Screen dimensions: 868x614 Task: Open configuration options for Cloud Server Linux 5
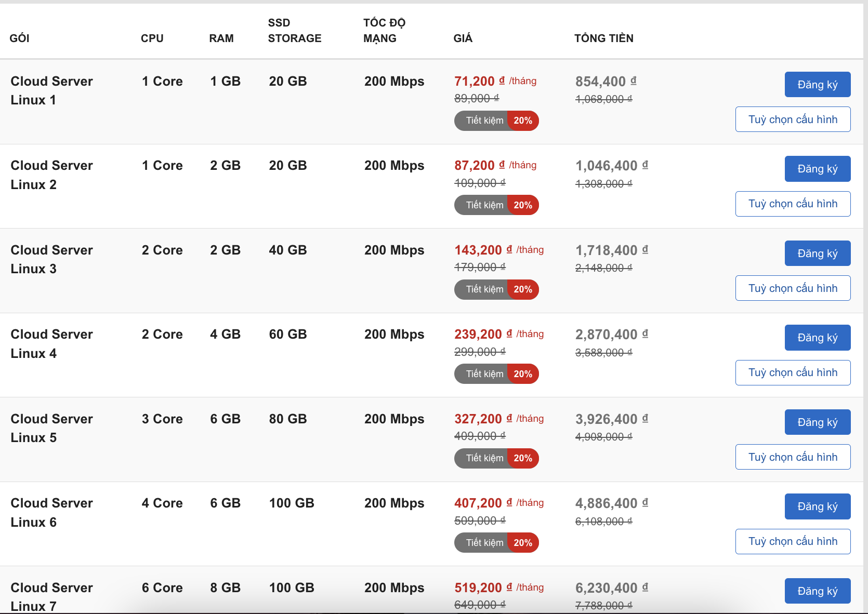pos(793,457)
